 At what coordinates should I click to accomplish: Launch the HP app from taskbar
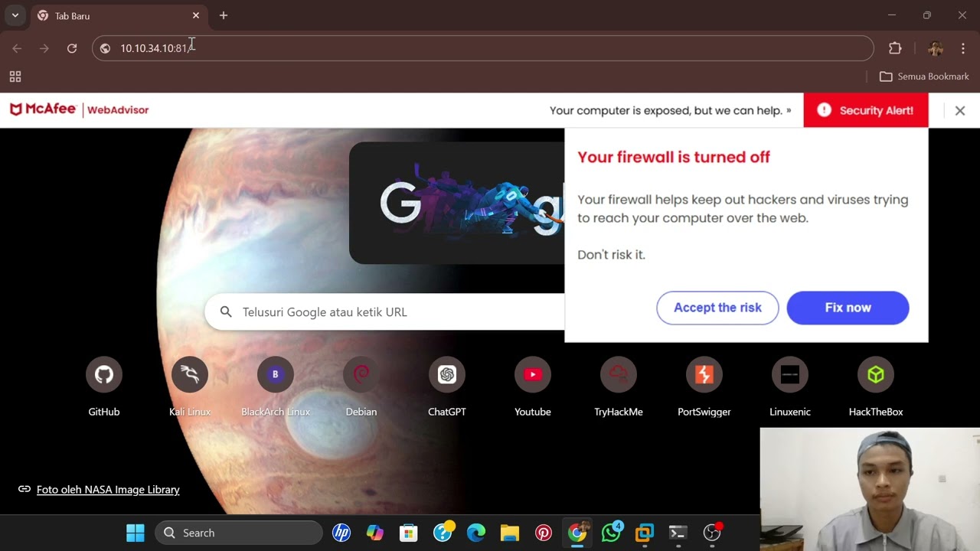pyautogui.click(x=341, y=533)
